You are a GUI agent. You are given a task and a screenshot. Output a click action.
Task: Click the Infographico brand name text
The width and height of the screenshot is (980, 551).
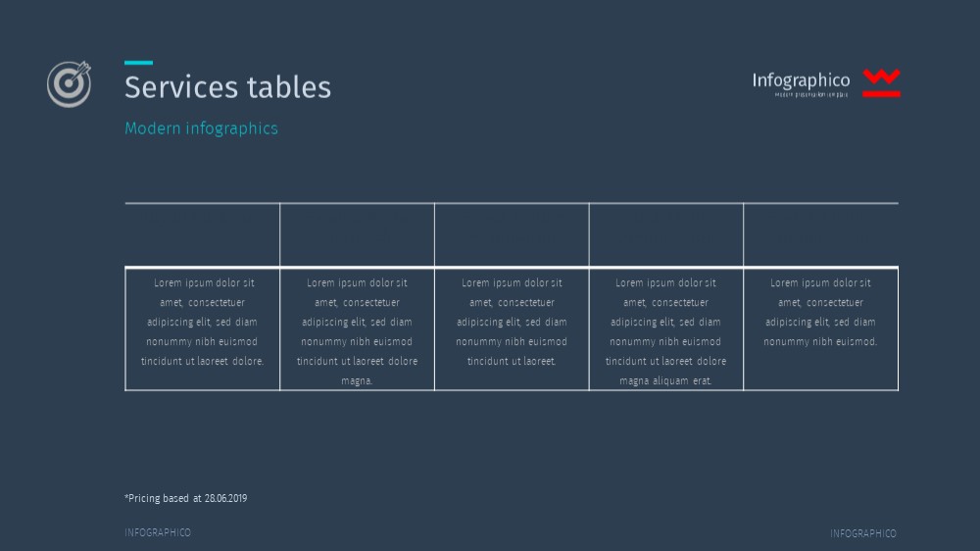coord(801,79)
